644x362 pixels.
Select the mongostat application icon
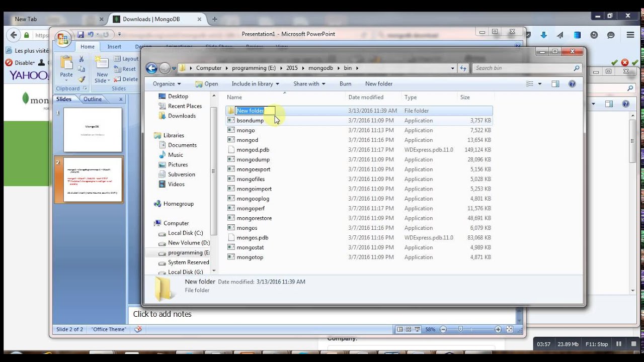pyautogui.click(x=231, y=247)
